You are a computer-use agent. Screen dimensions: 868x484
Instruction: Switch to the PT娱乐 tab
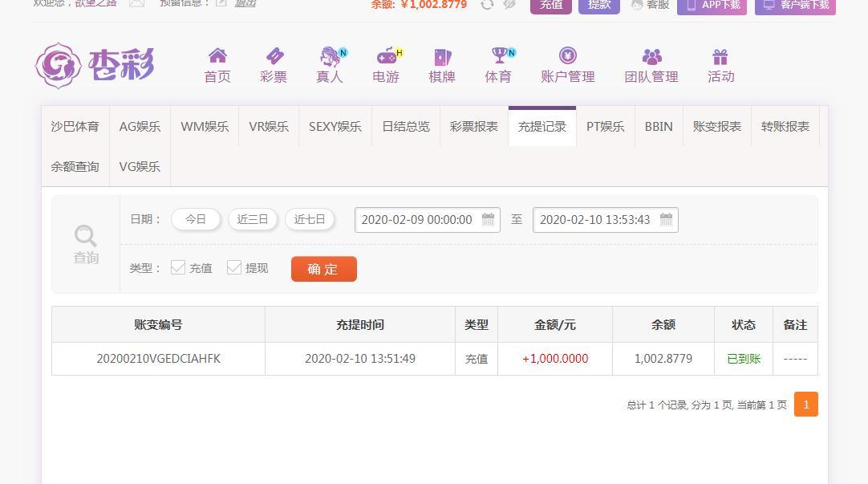click(x=606, y=126)
